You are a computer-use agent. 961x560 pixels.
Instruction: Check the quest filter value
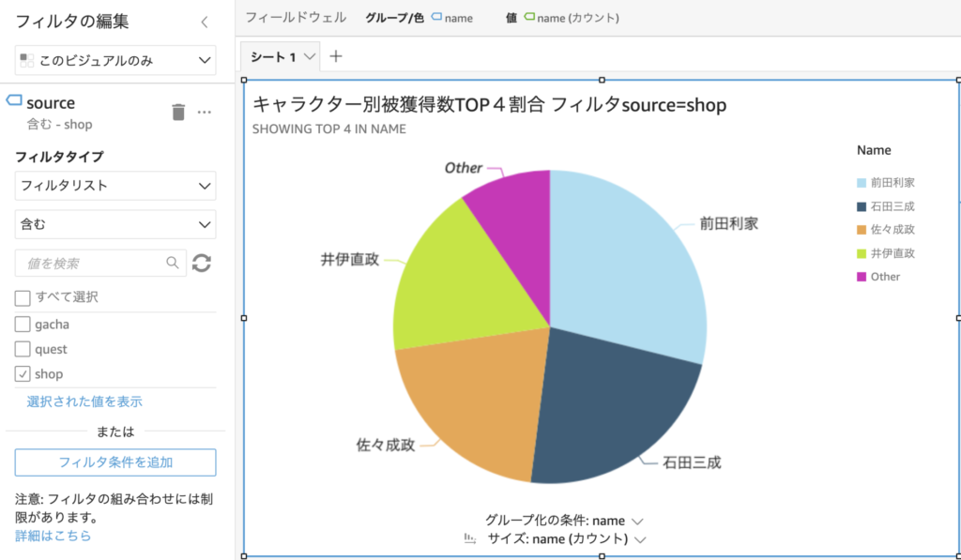click(x=23, y=349)
